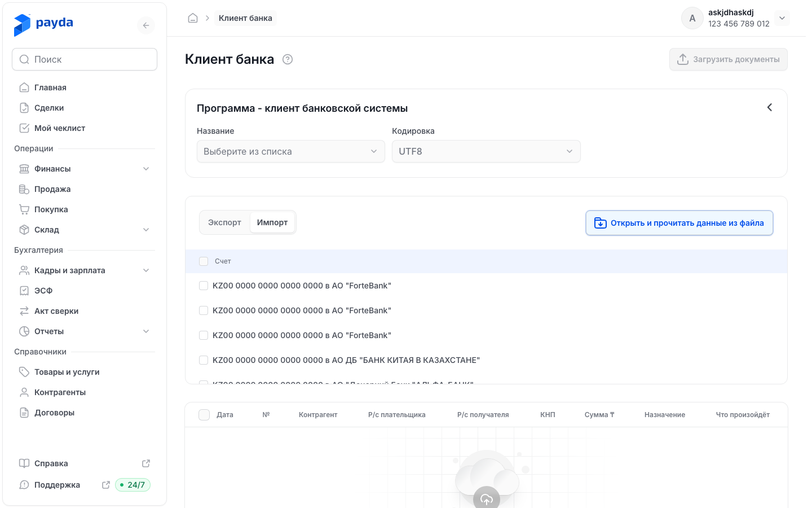Image resolution: width=812 pixels, height=508 pixels.
Task: Open the user account dropdown chevron
Action: 782,18
